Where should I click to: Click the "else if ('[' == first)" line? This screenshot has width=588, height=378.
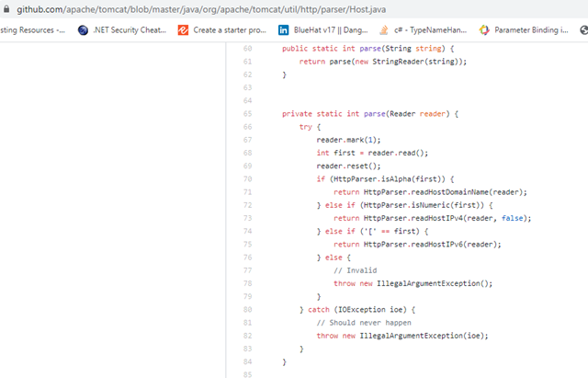[x=372, y=231]
